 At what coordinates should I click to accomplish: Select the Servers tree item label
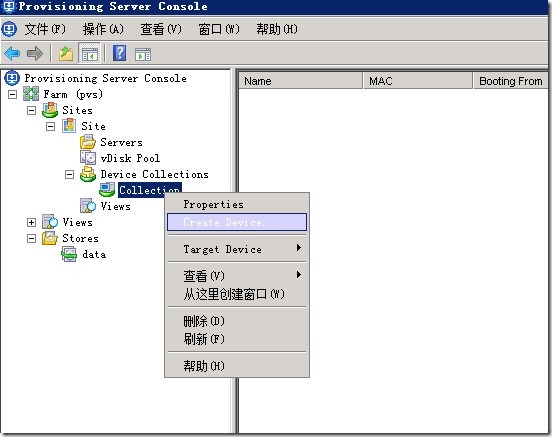[121, 142]
